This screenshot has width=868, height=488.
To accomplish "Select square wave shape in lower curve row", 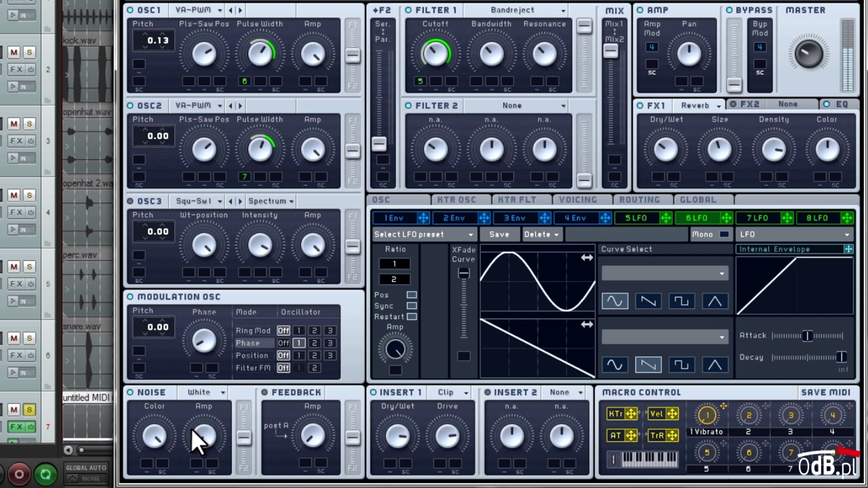I will tap(681, 364).
